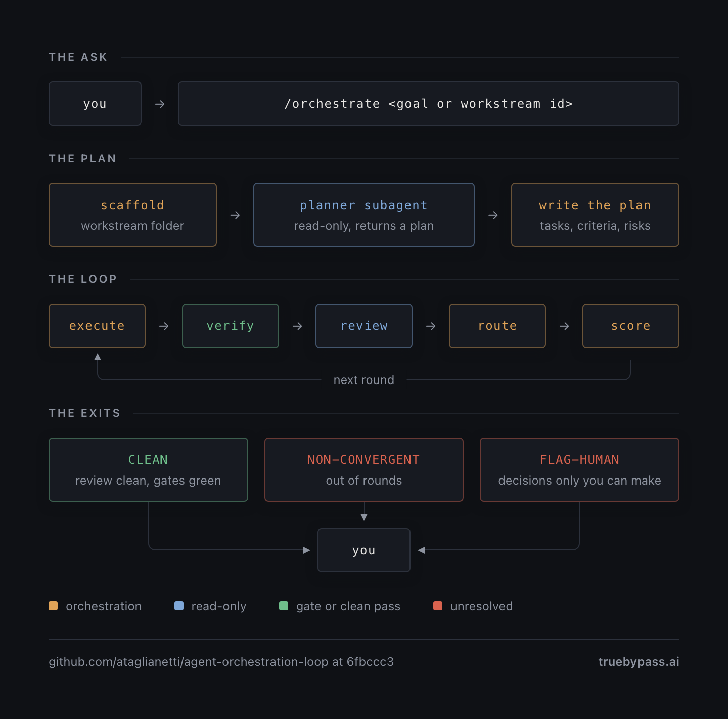Click the arrow between review and route
The height and width of the screenshot is (719, 728).
click(x=431, y=326)
